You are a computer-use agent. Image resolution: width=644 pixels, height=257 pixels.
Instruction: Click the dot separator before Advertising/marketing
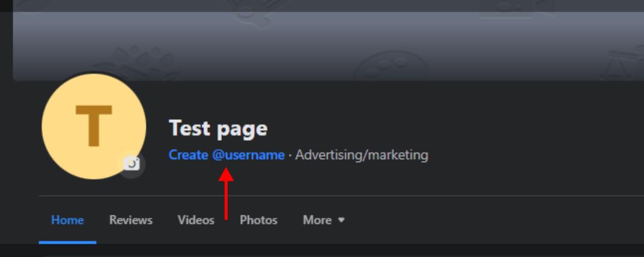[290, 156]
